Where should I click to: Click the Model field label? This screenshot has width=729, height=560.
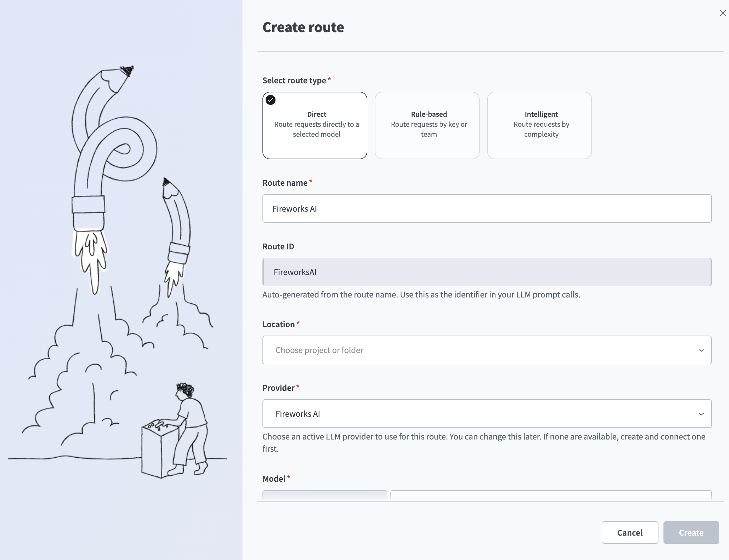pos(274,479)
